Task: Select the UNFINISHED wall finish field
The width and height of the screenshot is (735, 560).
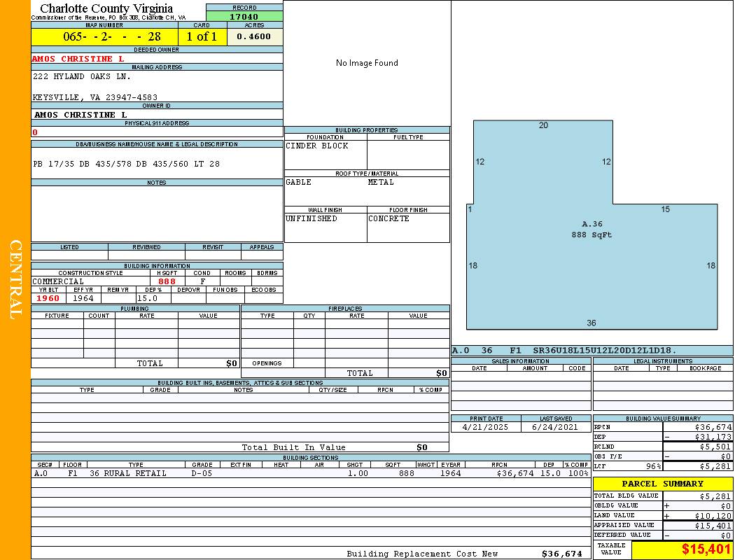Action: 325,226
